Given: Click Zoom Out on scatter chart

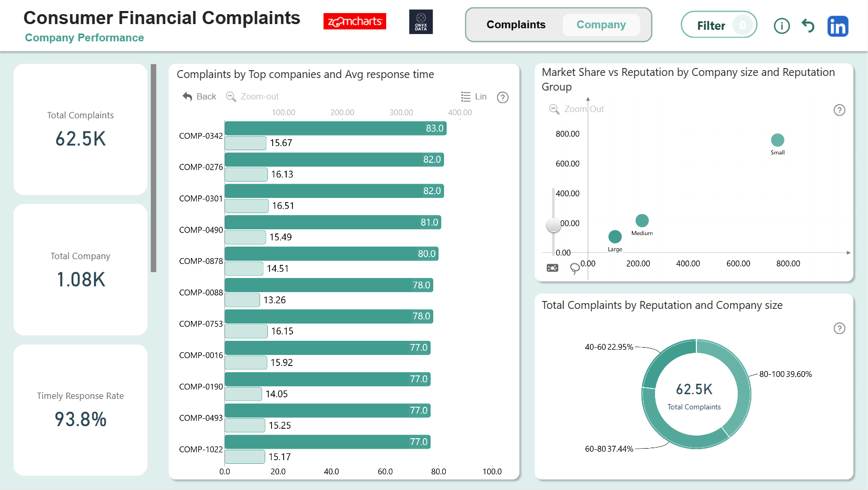Looking at the screenshot, I should point(577,109).
